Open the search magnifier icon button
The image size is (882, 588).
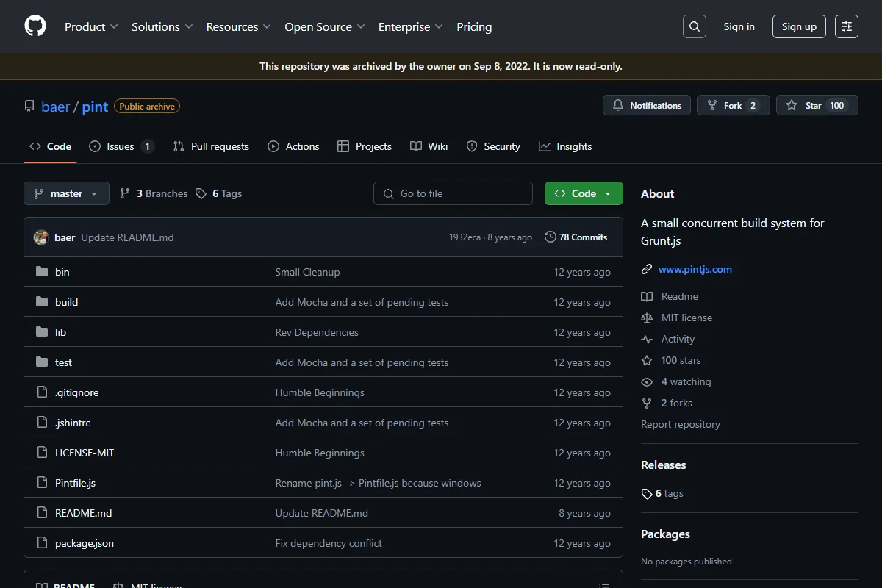click(x=695, y=26)
